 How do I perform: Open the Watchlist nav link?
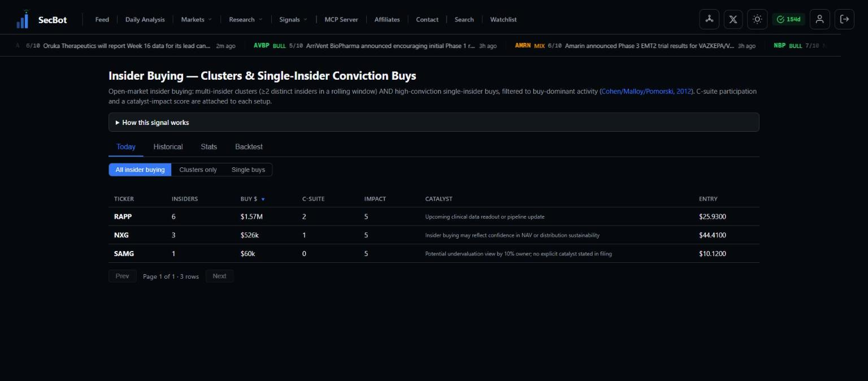click(x=504, y=19)
